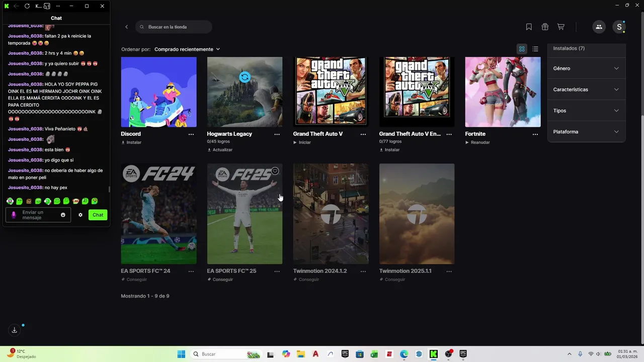Show hidden system tray icons chevron
The height and width of the screenshot is (362, 644).
[x=570, y=354]
